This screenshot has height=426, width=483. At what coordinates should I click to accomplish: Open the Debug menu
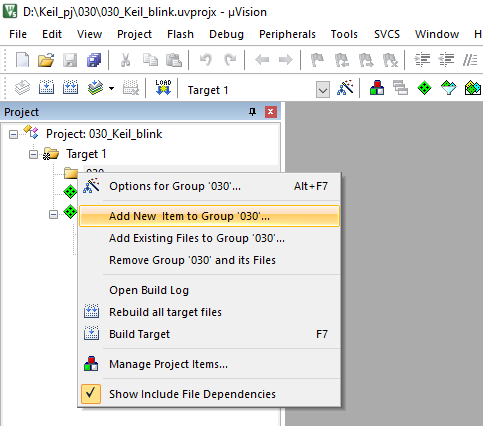pyautogui.click(x=226, y=34)
